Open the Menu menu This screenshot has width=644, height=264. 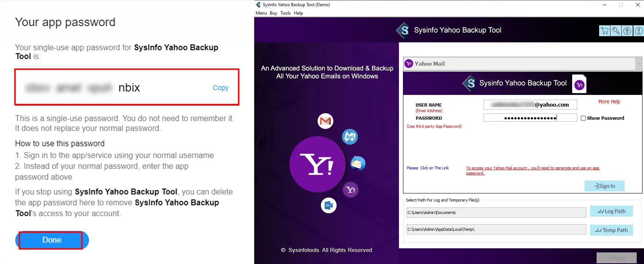[x=261, y=13]
